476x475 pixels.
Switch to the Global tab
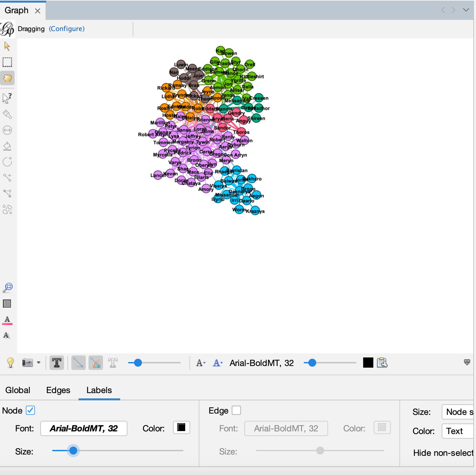coord(18,390)
